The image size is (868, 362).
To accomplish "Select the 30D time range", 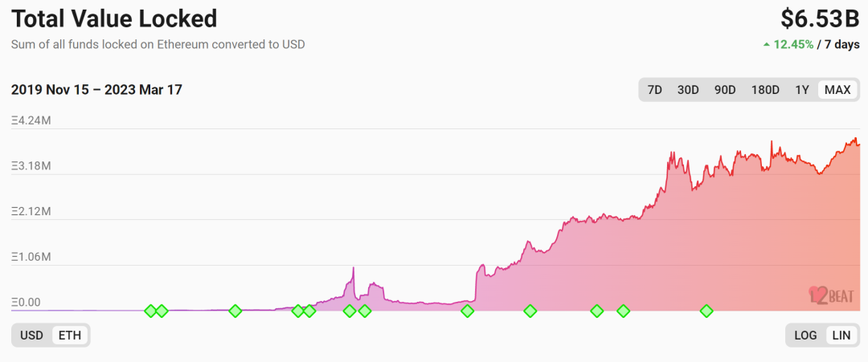I will click(x=688, y=90).
